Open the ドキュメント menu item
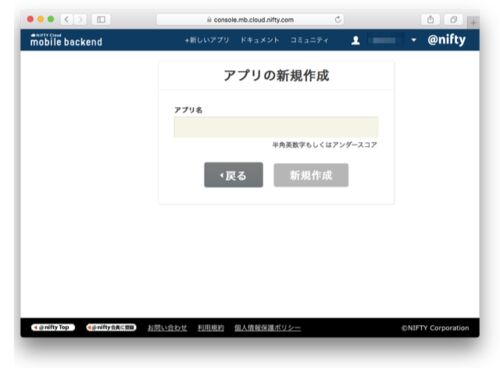Image resolution: width=500 pixels, height=368 pixels. coord(260,40)
